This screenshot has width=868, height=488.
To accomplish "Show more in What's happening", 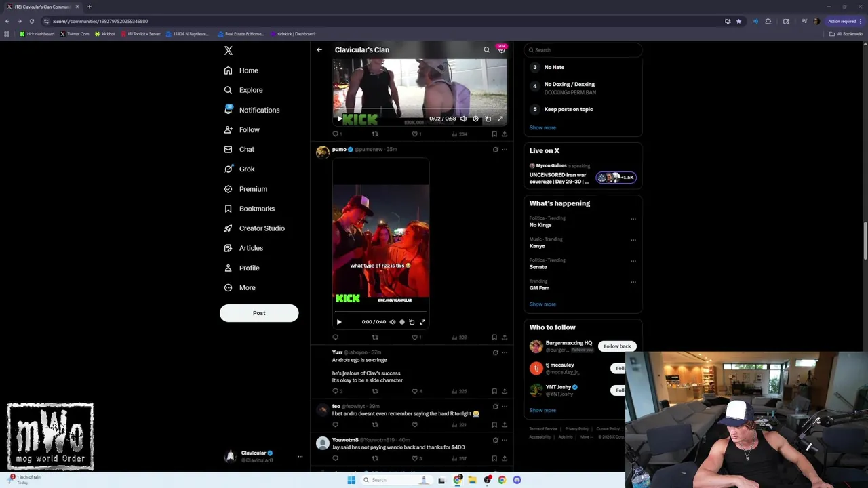I will click(x=542, y=304).
